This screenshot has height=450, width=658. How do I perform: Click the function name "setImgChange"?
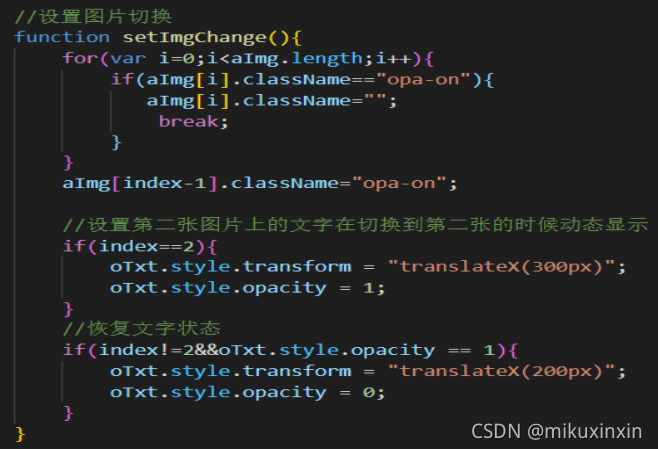(194, 38)
